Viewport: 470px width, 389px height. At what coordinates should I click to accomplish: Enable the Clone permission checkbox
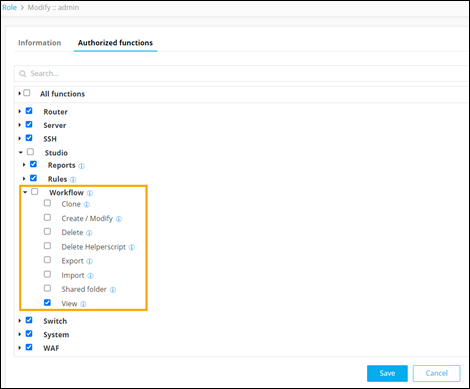(47, 203)
